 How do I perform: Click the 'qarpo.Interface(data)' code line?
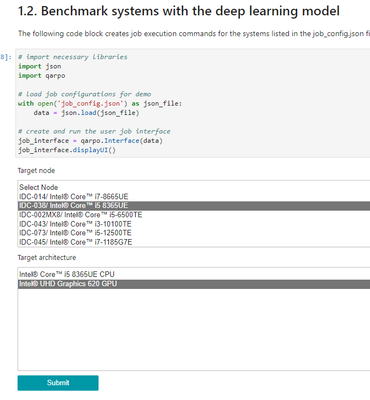90,141
